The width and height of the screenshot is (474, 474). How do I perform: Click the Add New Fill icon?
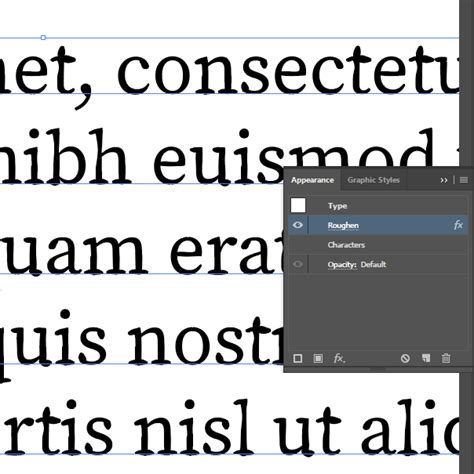coord(318,358)
